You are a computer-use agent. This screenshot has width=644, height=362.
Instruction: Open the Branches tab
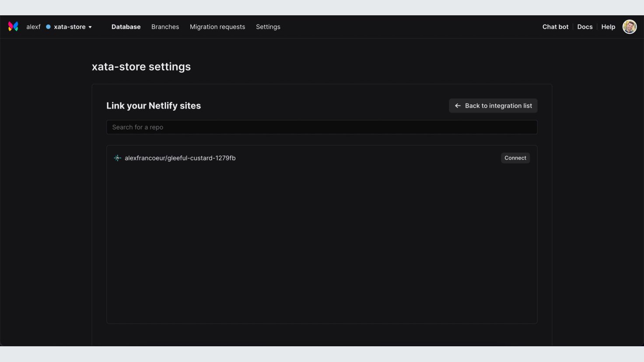165,27
